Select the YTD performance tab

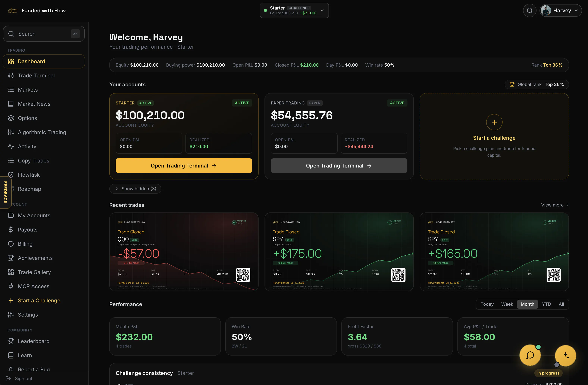click(546, 304)
